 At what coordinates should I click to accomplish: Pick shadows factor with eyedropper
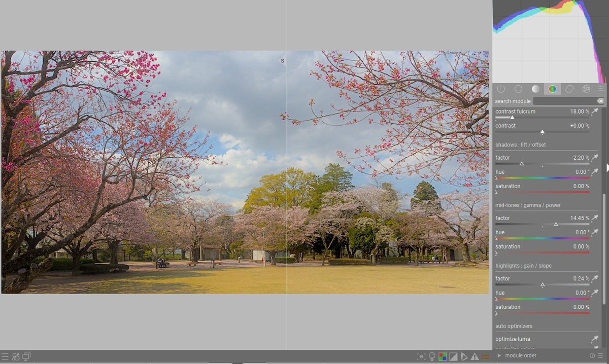click(x=595, y=158)
